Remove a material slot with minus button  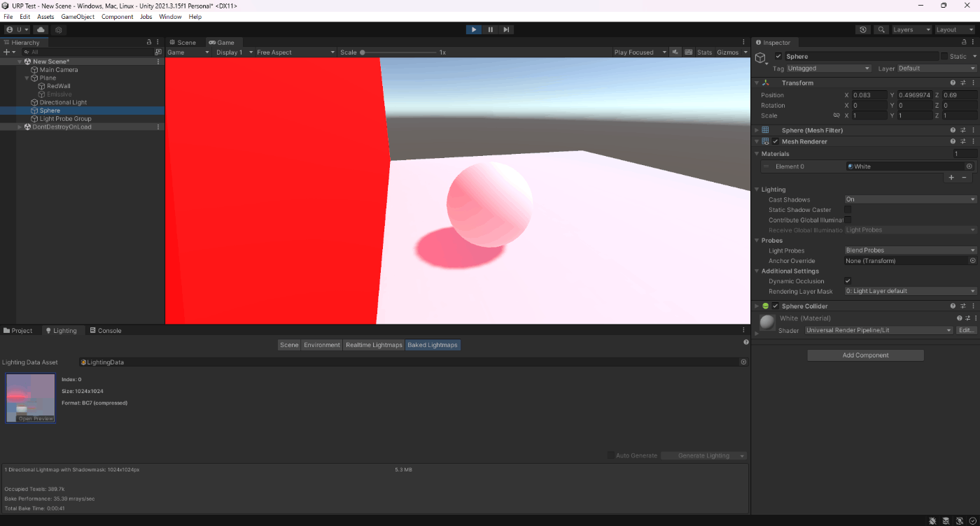point(964,178)
